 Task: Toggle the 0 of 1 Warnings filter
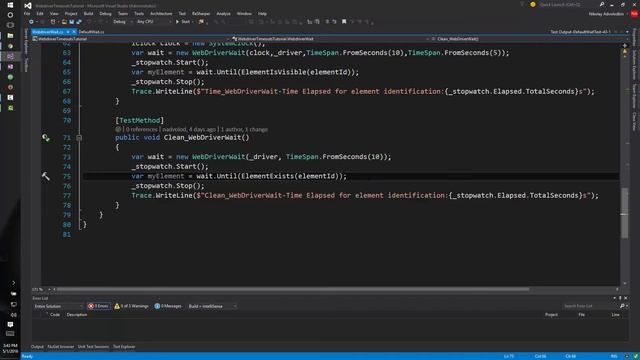coord(131,306)
